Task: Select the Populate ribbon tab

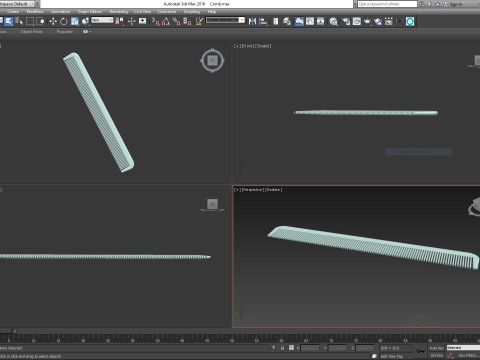Action: tap(65, 32)
